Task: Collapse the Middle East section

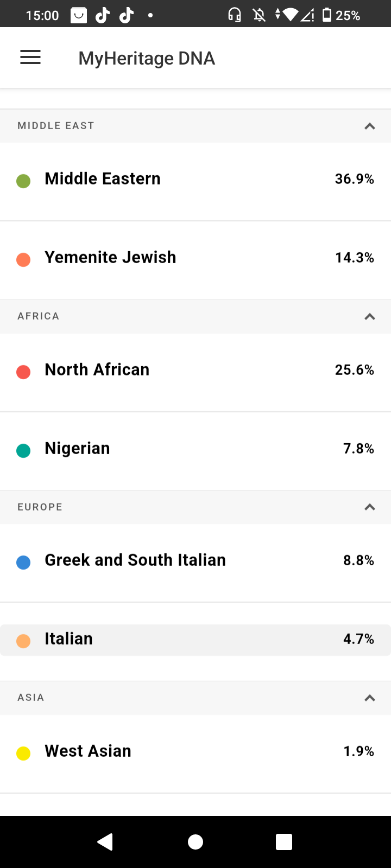Action: point(370,126)
